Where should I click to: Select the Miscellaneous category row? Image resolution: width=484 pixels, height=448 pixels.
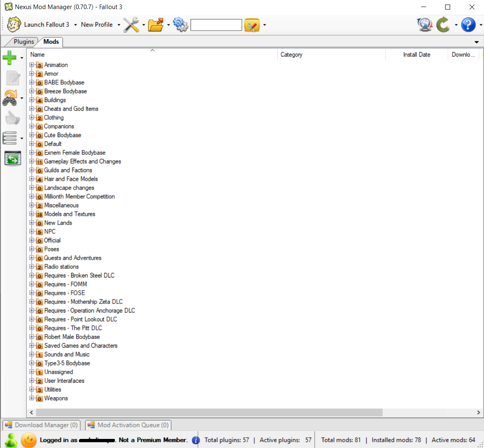coord(62,205)
